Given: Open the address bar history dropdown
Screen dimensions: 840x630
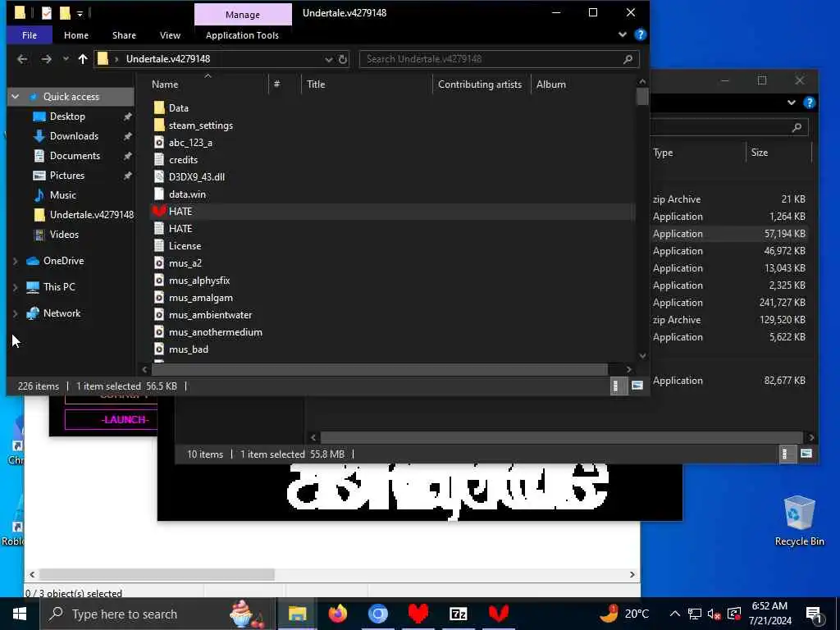Looking at the screenshot, I should (x=328, y=59).
